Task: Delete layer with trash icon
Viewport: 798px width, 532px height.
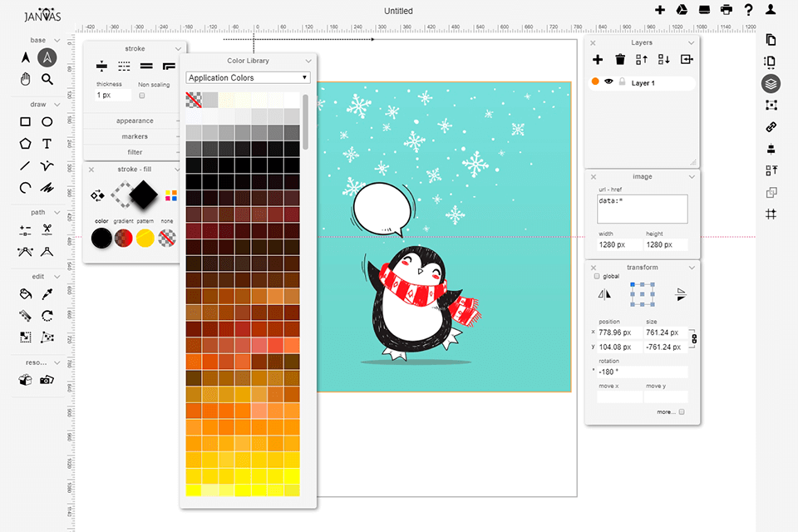Action: pos(620,60)
